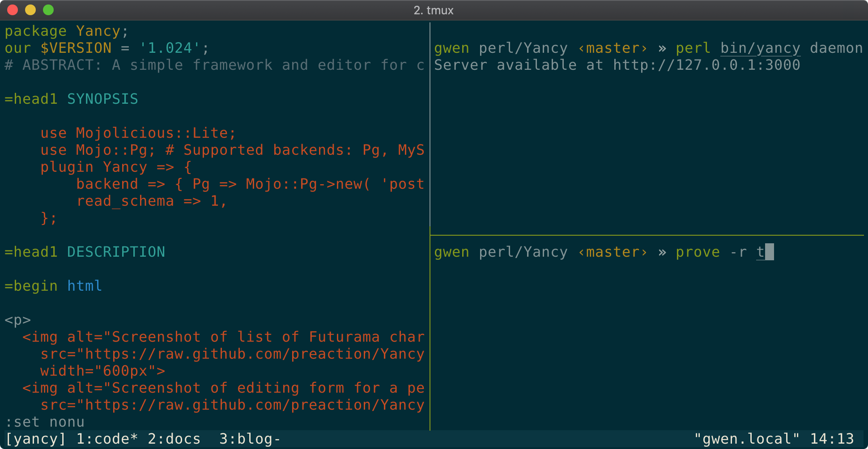Click the closing '};' line
The image size is (868, 449).
coord(49,218)
